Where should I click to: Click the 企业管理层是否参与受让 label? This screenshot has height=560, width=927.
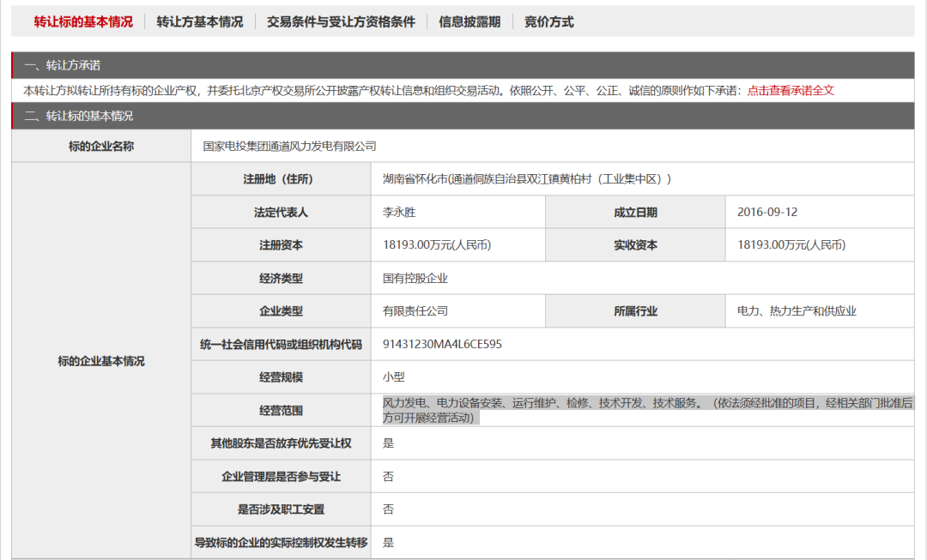click(281, 476)
